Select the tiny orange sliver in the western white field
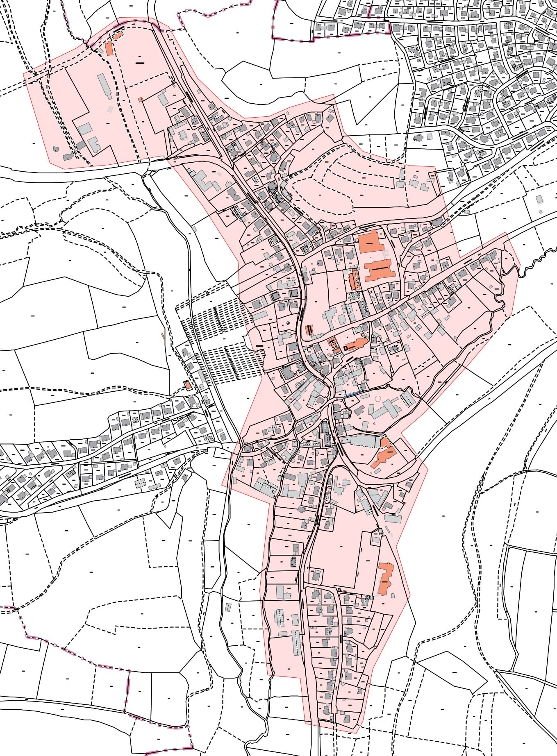 coord(163,336)
